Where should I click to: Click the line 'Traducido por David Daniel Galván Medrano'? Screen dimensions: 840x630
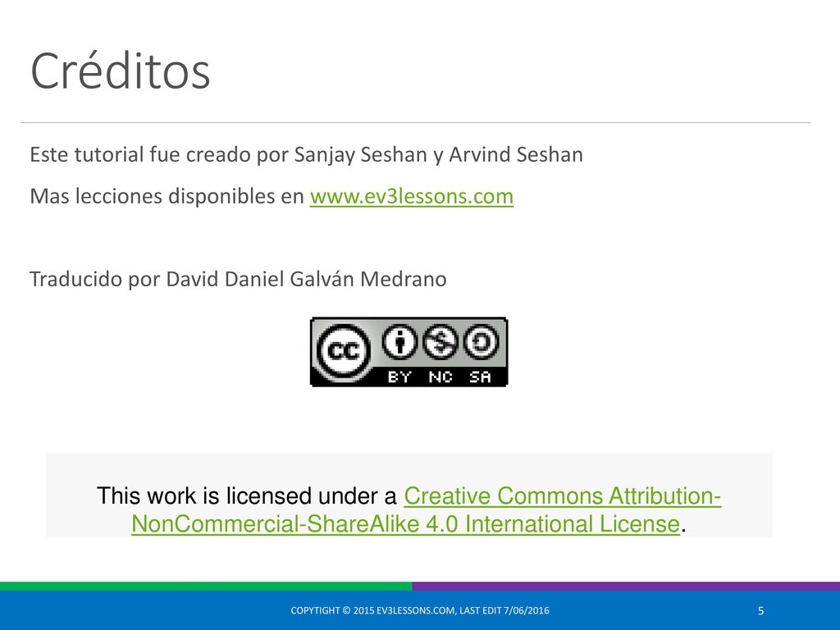(x=238, y=280)
